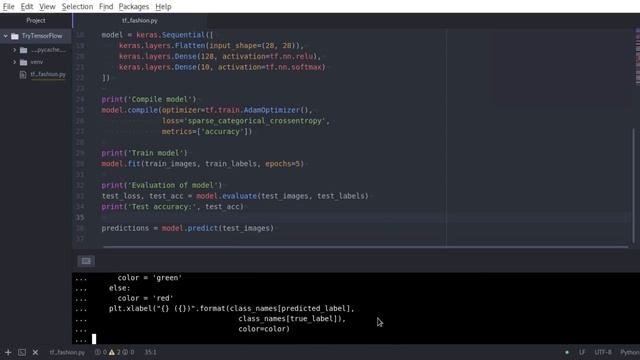Viewport: 640px width, 360px height.
Task: Close terminal with the X icon in status bar
Action: point(35,352)
